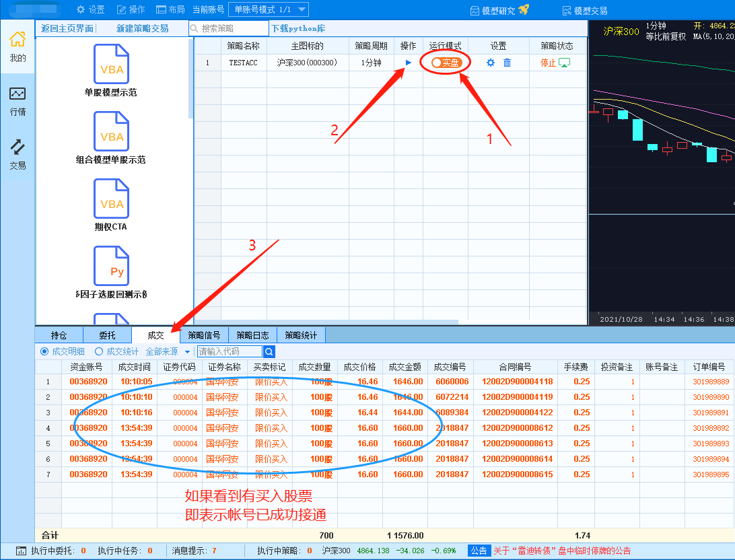Switch to 策略信号 tab
This screenshot has width=735, height=560.
[x=204, y=335]
